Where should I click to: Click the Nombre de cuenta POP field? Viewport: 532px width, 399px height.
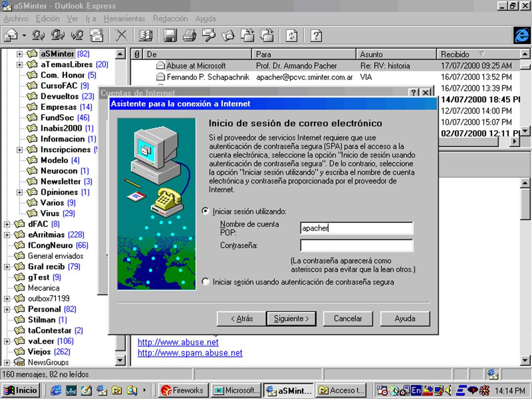pyautogui.click(x=356, y=228)
